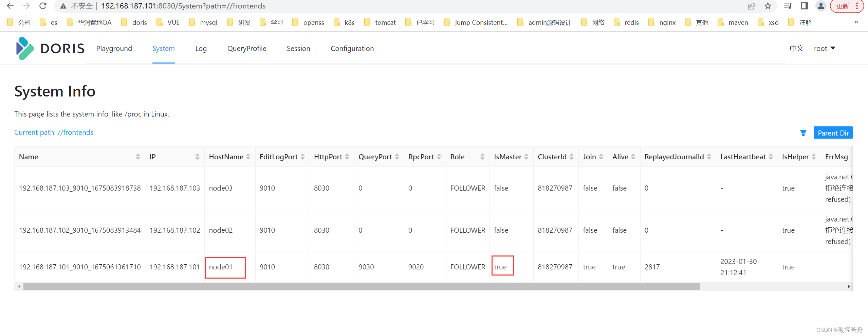
Task: Sort table by ReplayedJournalId column
Action: 709,157
